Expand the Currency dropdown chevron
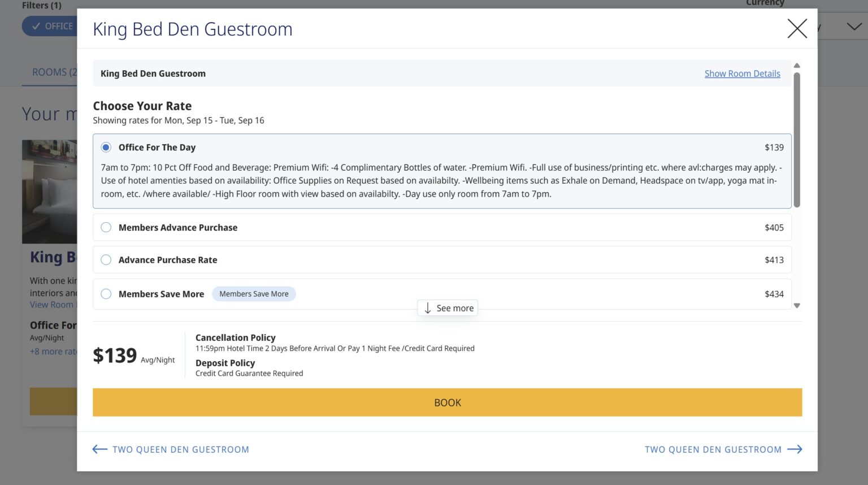 [853, 27]
